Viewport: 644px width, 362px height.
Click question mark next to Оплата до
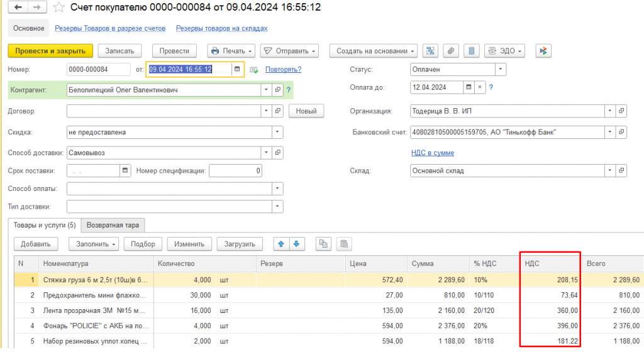pos(491,87)
